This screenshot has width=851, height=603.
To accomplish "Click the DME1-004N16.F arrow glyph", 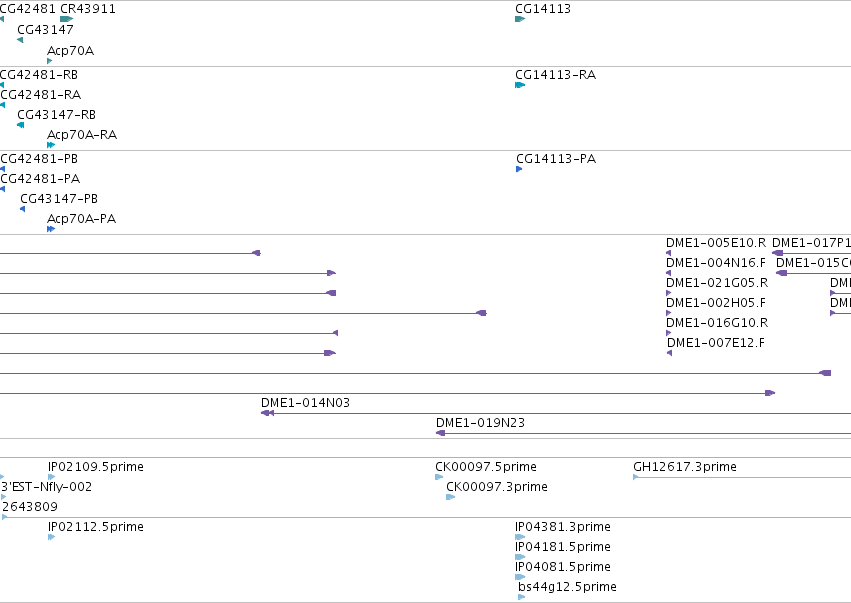I will pyautogui.click(x=669, y=273).
